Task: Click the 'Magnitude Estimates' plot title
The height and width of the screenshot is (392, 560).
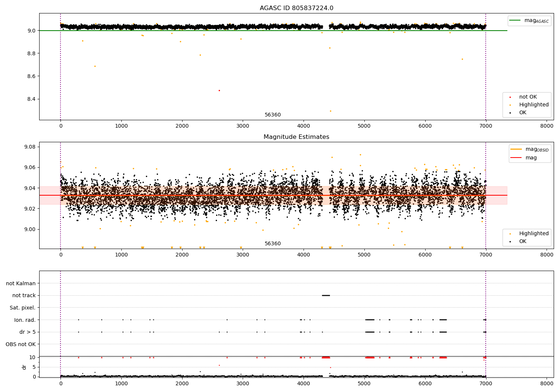Action: [296, 137]
